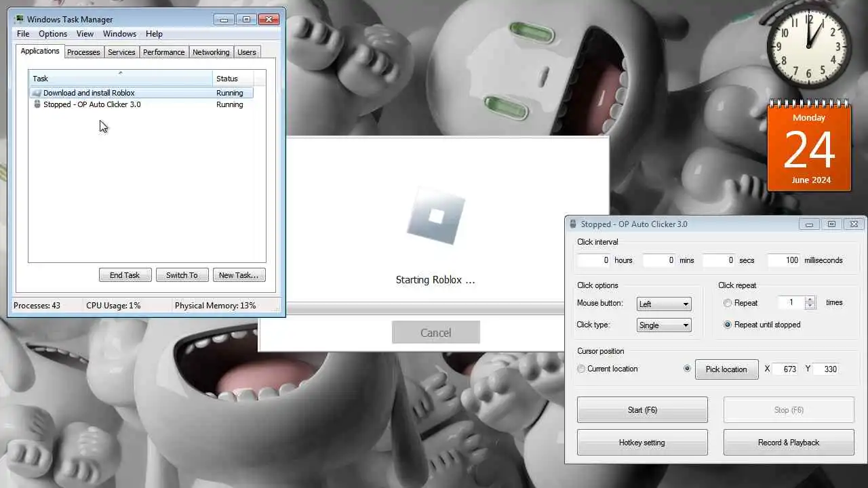Open the Windows menu in Task Manager
Viewport: 868px width, 488px height.
[119, 34]
